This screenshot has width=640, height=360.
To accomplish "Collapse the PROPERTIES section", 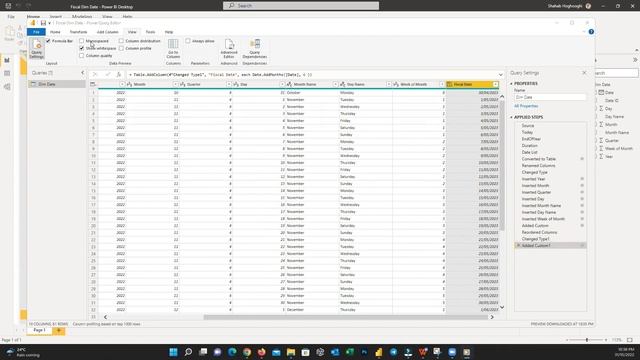I will [x=511, y=84].
